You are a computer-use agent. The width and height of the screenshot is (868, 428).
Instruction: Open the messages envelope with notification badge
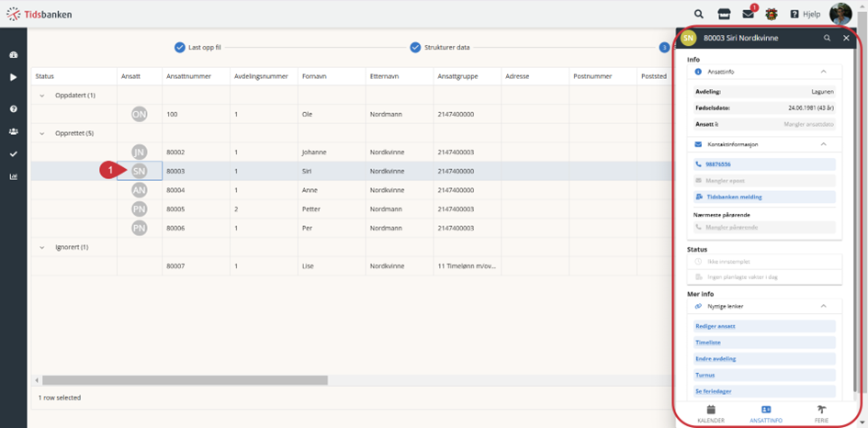(x=749, y=14)
